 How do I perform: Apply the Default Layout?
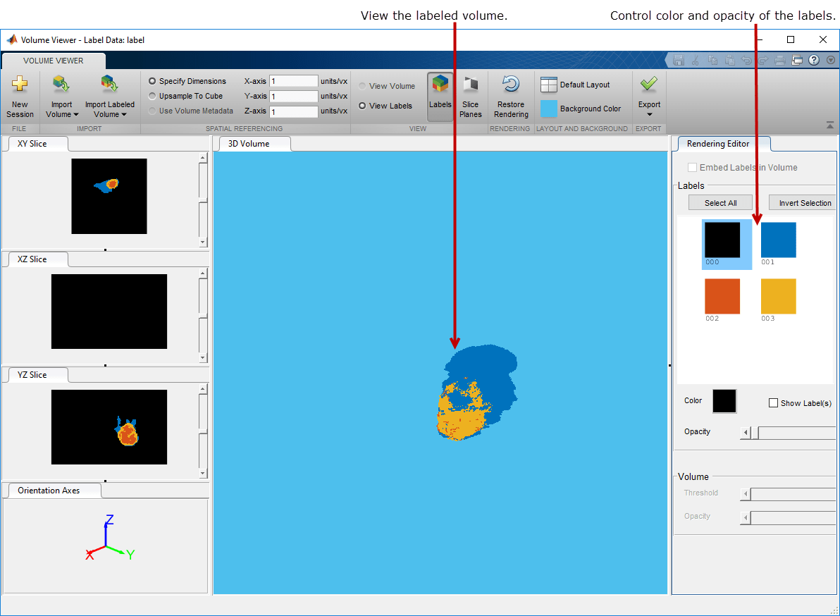click(x=575, y=85)
